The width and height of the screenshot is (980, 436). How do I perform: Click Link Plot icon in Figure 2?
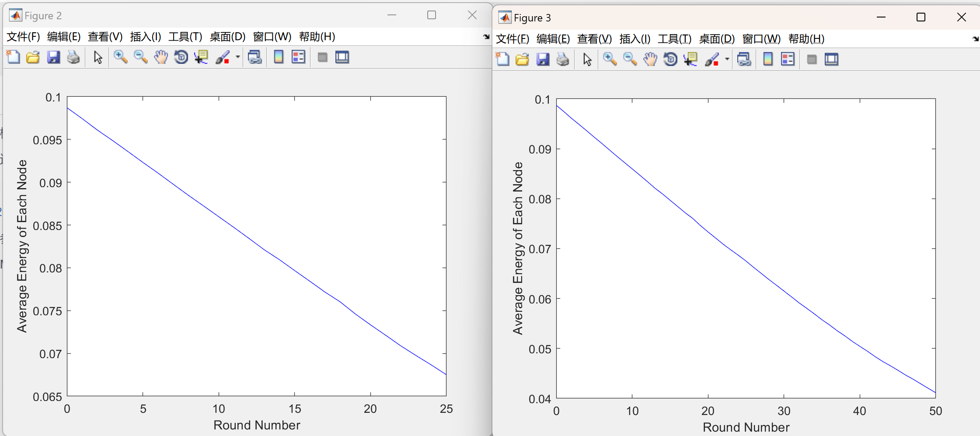tap(255, 57)
